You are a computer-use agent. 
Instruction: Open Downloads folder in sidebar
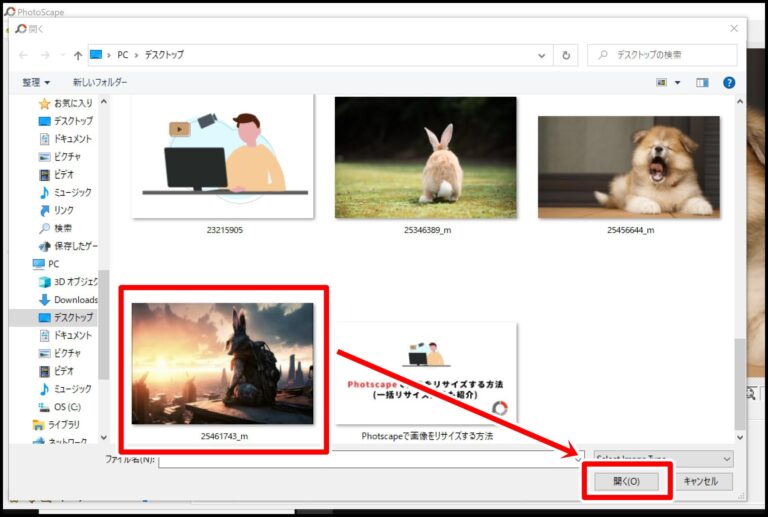69,300
